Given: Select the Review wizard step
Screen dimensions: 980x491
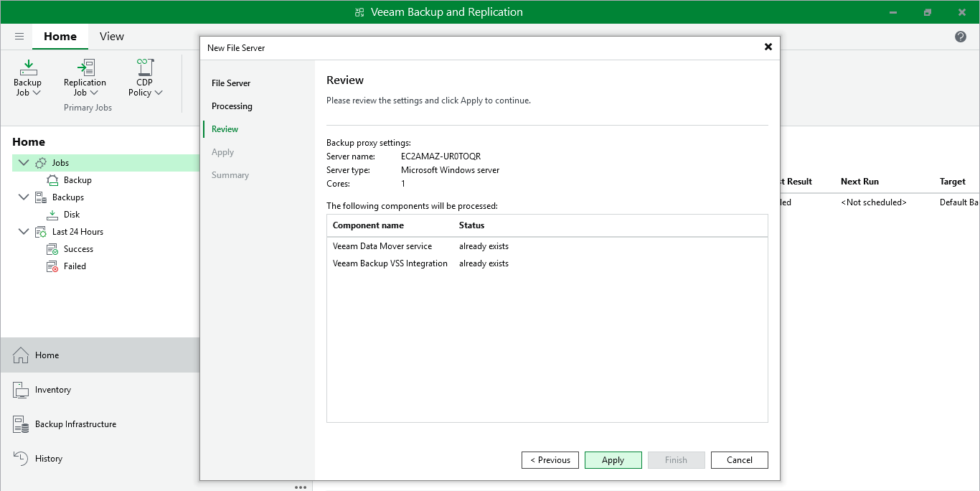Looking at the screenshot, I should point(225,129).
